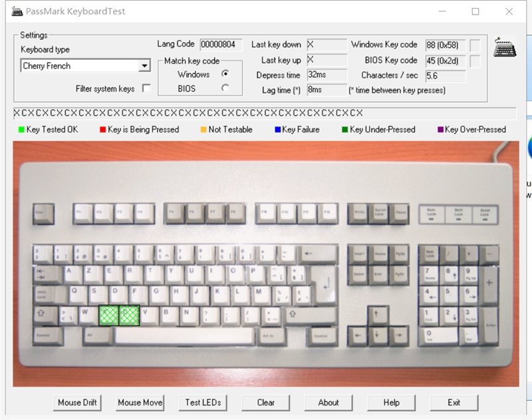This screenshot has width=532, height=420.
Task: Click the Windows Key code value field
Action: pos(446,45)
